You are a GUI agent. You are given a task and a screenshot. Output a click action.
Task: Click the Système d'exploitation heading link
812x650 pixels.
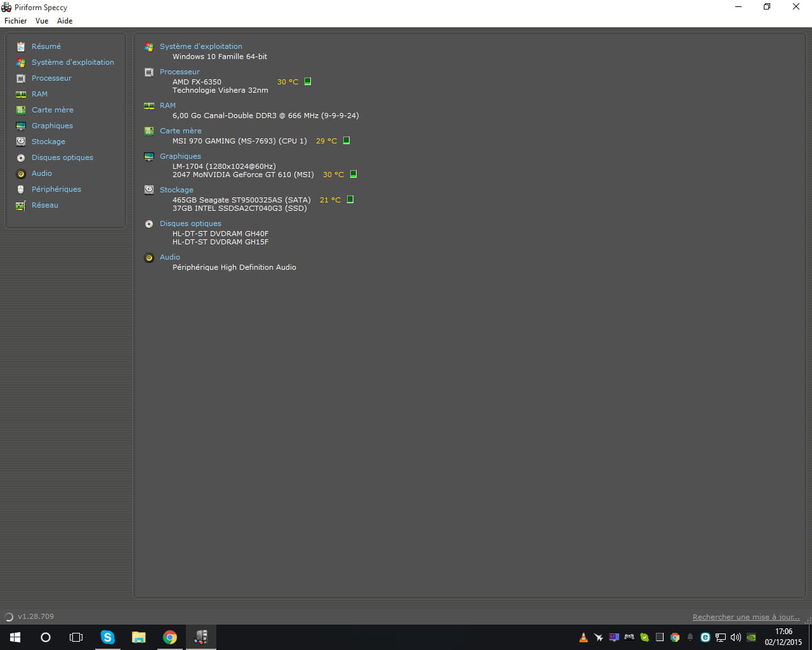click(200, 46)
